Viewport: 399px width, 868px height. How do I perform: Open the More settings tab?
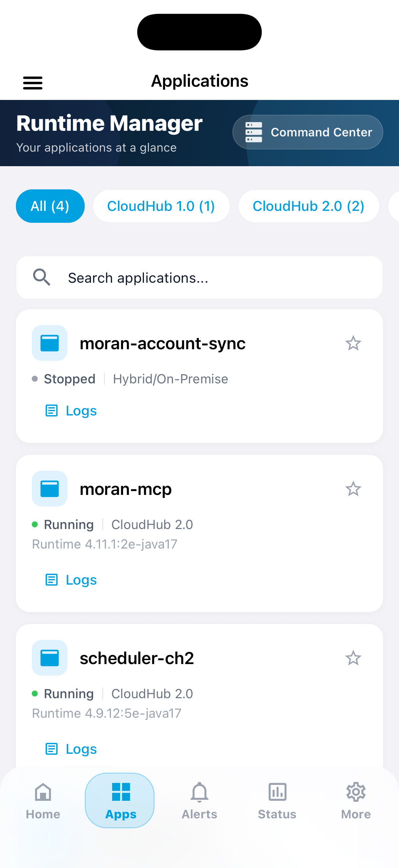[356, 800]
